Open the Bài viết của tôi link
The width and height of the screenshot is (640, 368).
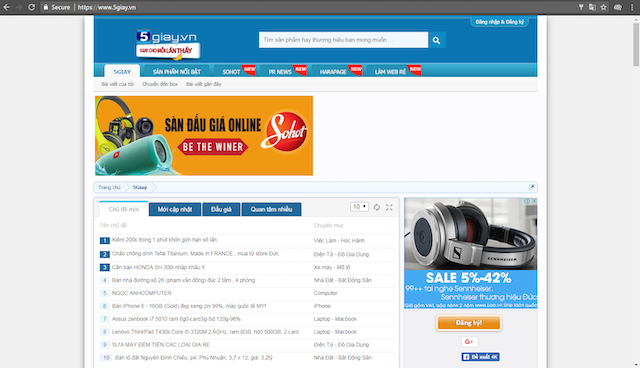(x=118, y=84)
